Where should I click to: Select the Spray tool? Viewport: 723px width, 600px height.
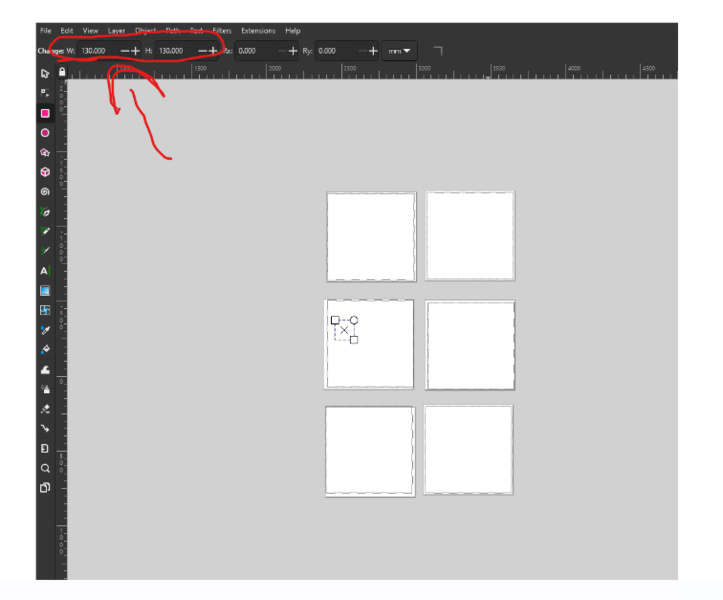45,389
